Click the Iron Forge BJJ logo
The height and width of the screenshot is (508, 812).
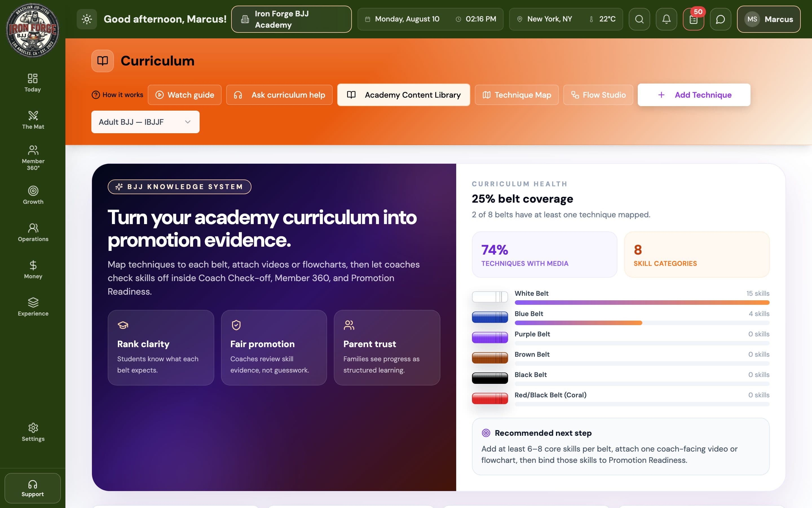[32, 30]
